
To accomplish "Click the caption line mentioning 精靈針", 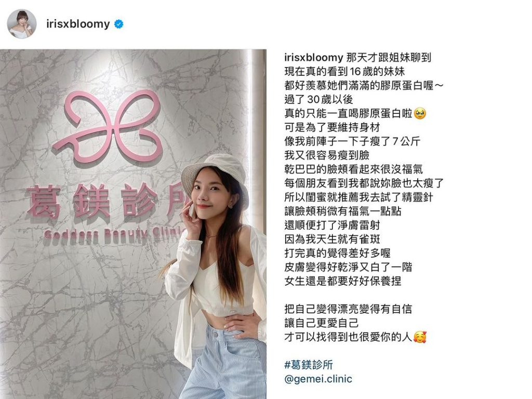I will (x=358, y=197).
